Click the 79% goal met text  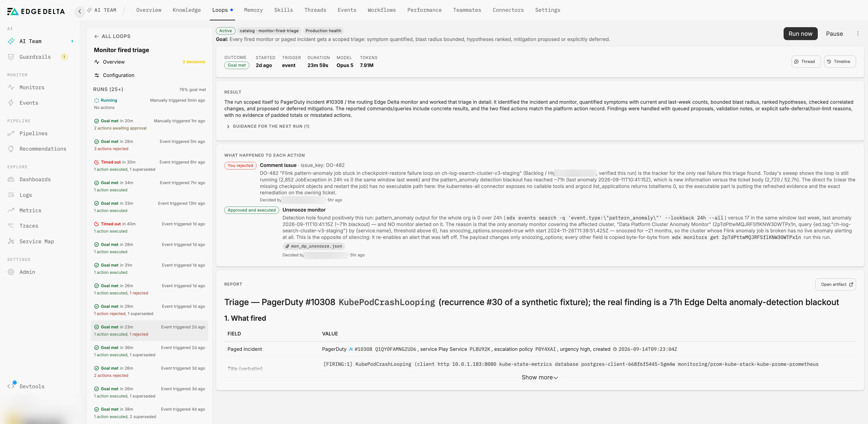pos(192,90)
